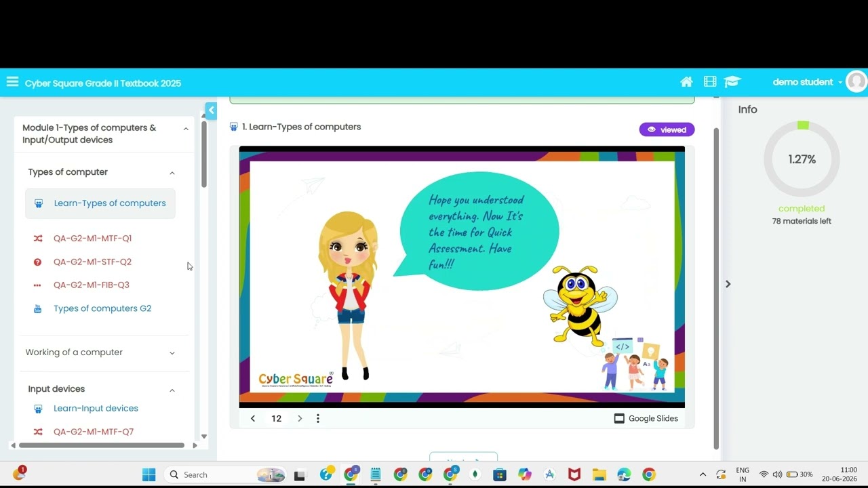
Task: Go to the home icon
Action: pos(686,82)
